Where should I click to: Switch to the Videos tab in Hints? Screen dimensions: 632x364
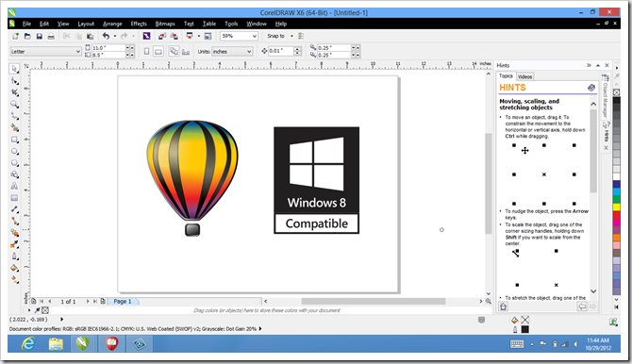pyautogui.click(x=524, y=76)
